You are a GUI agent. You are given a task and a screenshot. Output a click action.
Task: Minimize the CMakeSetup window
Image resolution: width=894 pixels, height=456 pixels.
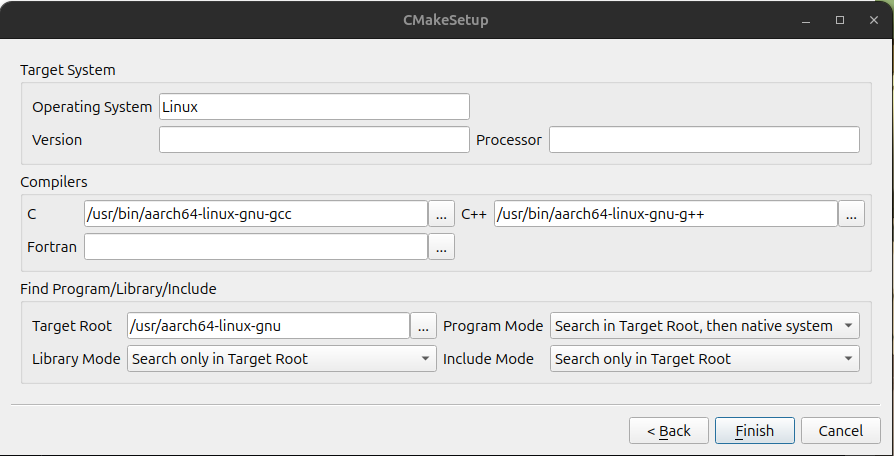806,21
